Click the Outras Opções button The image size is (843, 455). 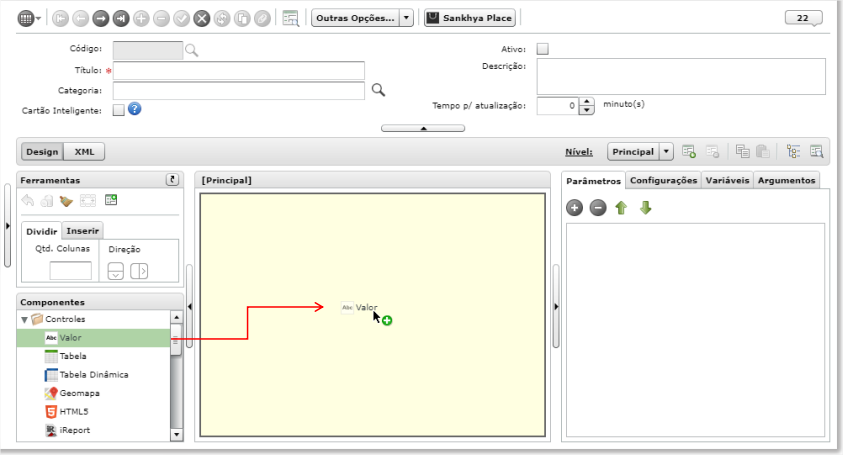coord(355,18)
